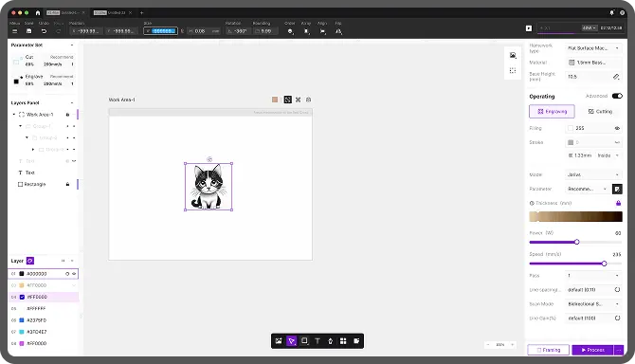635x364 pixels.
Task: Choose the rectangle shape tool in bottom toolbar
Action: (x=304, y=341)
